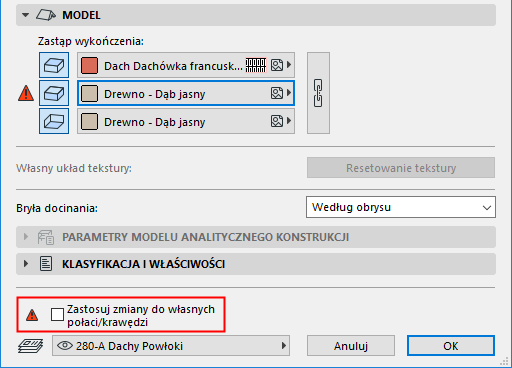Open the highlighted Drewno - Dąb jasny dropdown

tap(186, 93)
